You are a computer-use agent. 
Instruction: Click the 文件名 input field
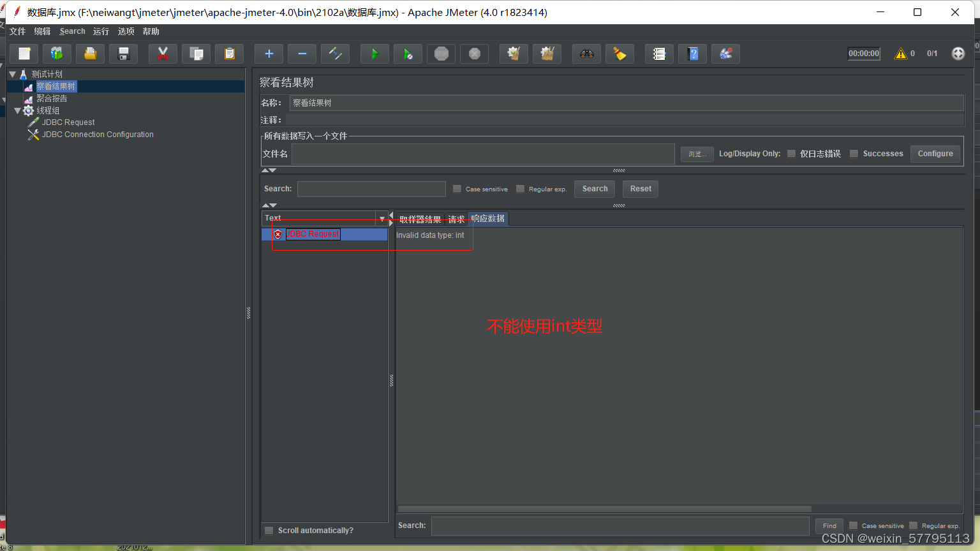click(x=483, y=154)
